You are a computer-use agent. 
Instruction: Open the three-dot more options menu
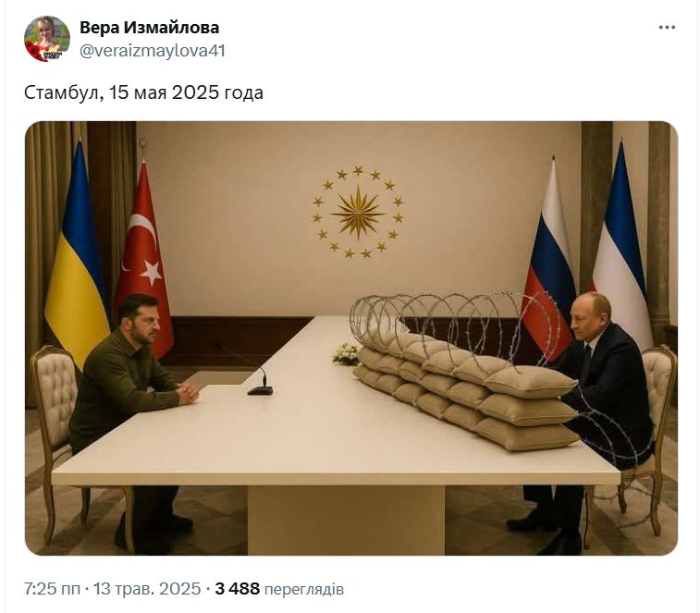(667, 27)
